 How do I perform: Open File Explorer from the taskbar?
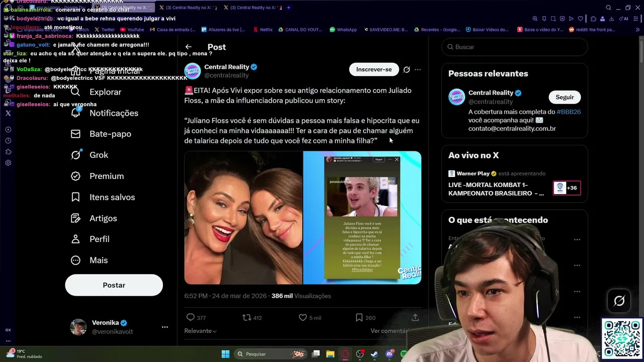pos(330,354)
